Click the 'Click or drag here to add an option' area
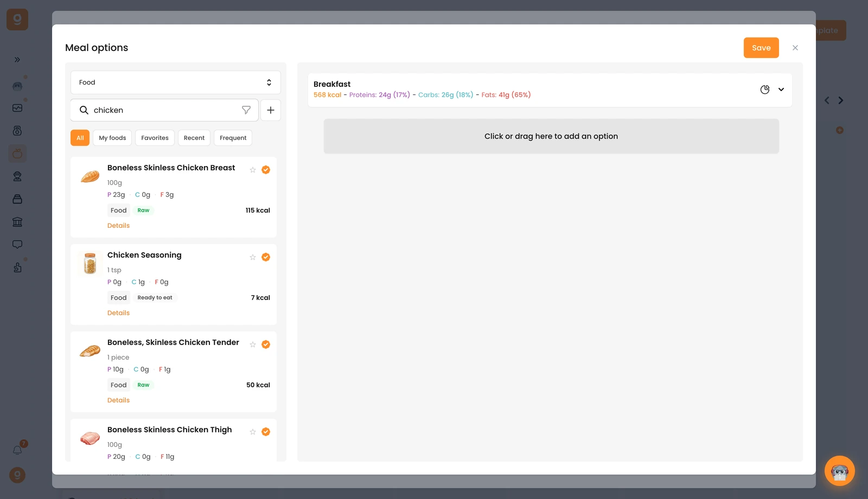This screenshot has width=868, height=499. tap(551, 136)
